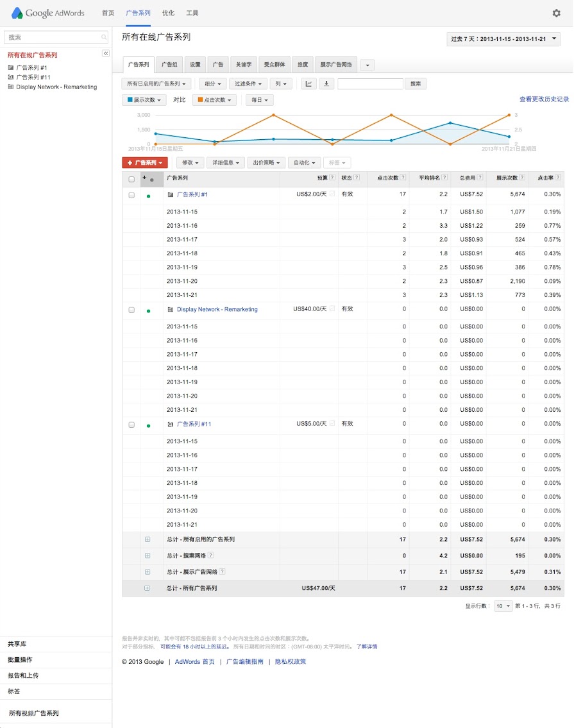Open the date range dropdown
The height and width of the screenshot is (728, 574).
click(x=503, y=39)
